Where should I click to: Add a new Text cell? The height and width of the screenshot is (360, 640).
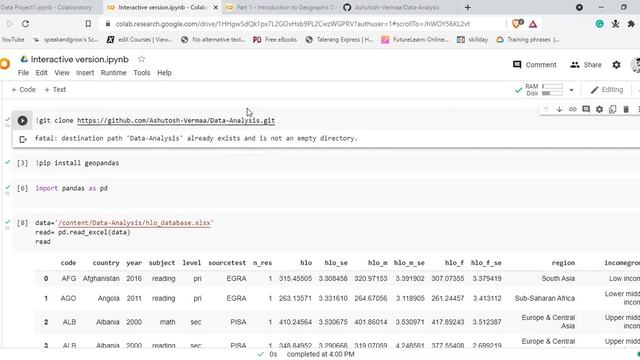pos(55,89)
